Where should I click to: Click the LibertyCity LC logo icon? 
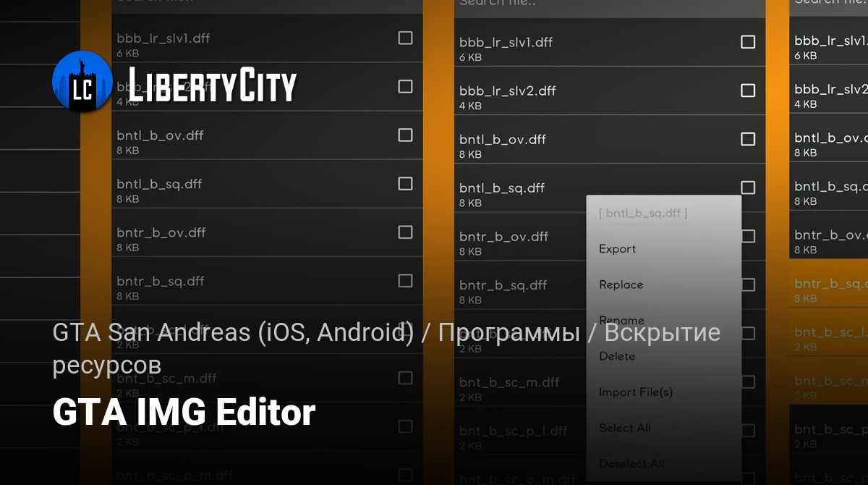[82, 81]
